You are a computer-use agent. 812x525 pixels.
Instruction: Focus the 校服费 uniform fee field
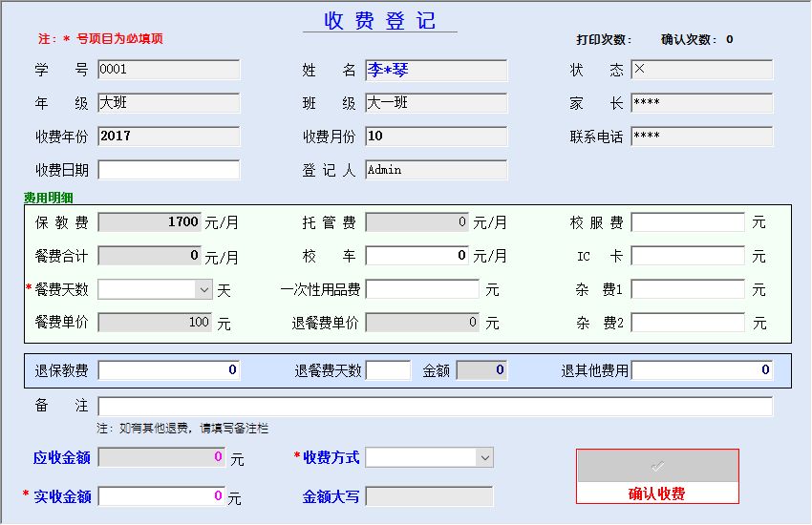pyautogui.click(x=688, y=222)
